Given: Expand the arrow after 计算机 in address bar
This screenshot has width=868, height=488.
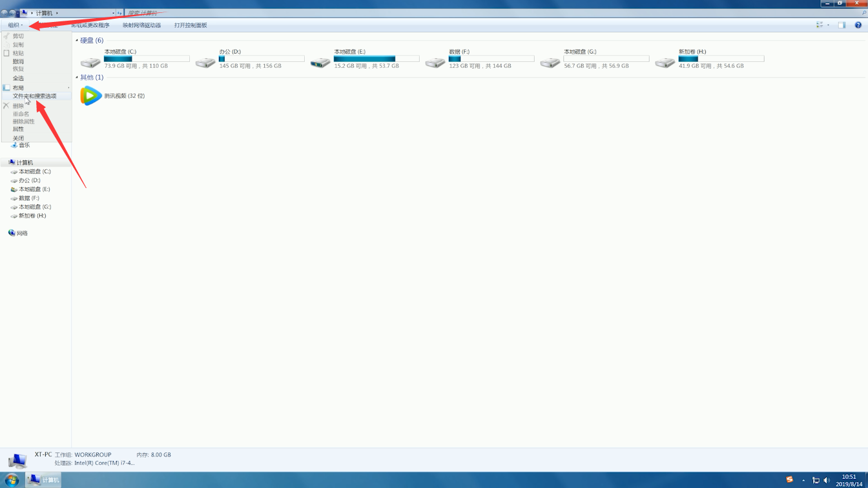Looking at the screenshot, I should pos(57,13).
